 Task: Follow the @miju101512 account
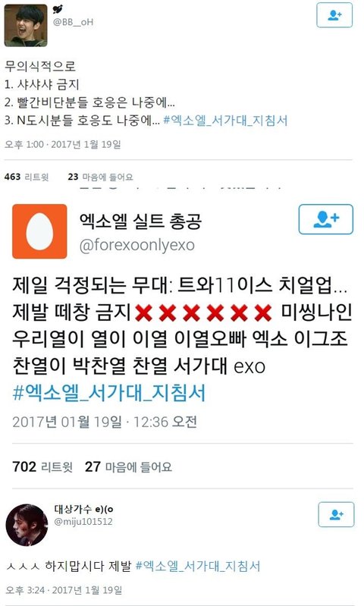pos(336,514)
